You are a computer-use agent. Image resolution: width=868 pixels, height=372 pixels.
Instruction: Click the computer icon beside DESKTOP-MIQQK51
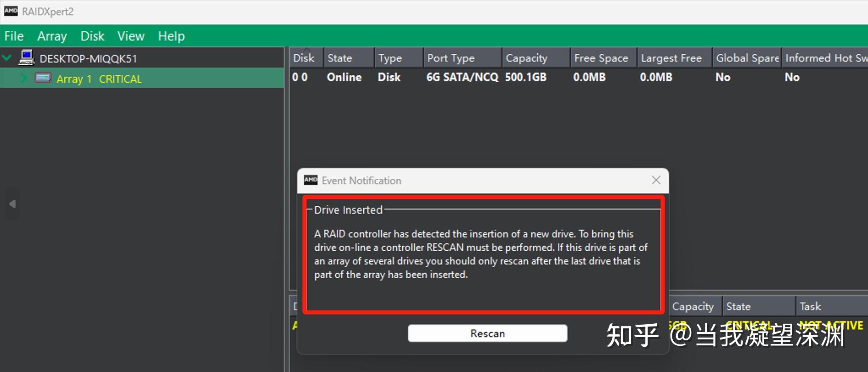(x=27, y=58)
